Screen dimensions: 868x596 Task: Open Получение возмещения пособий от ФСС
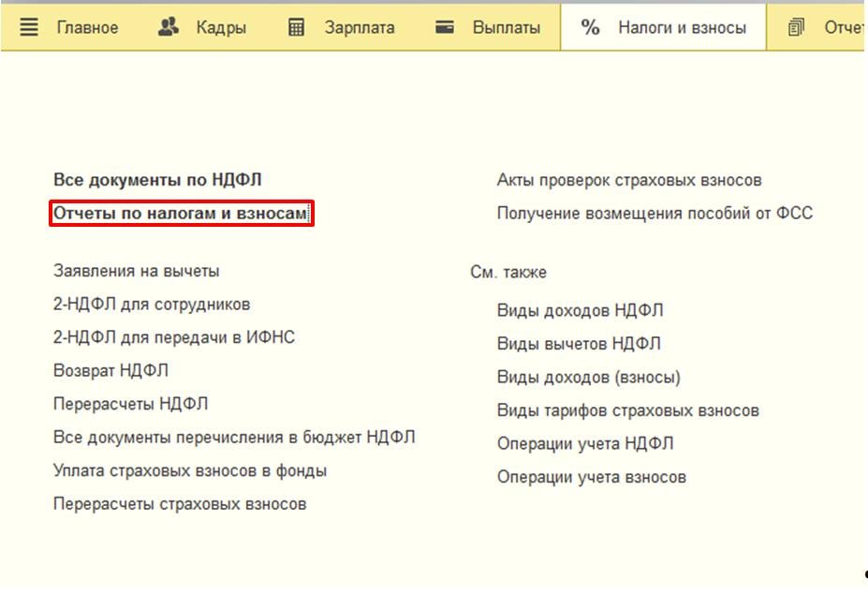[x=655, y=214]
